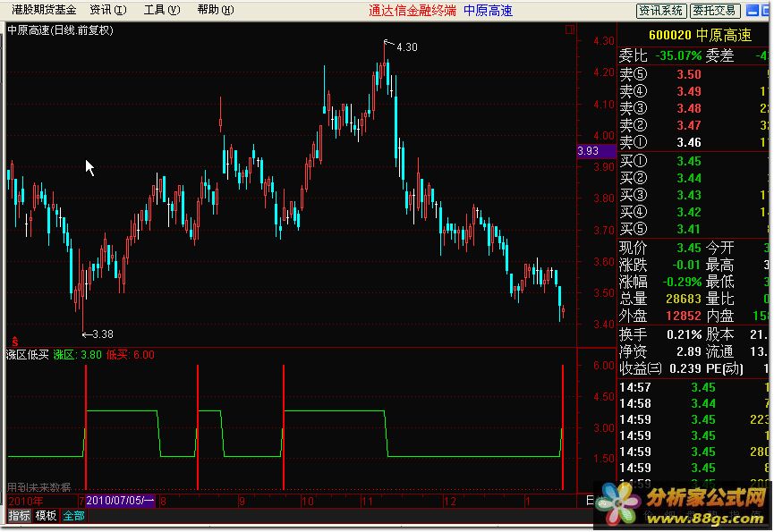This screenshot has width=774, height=532.
Task: Select the 2010/07/05 highlighted date label
Action: click(x=121, y=501)
